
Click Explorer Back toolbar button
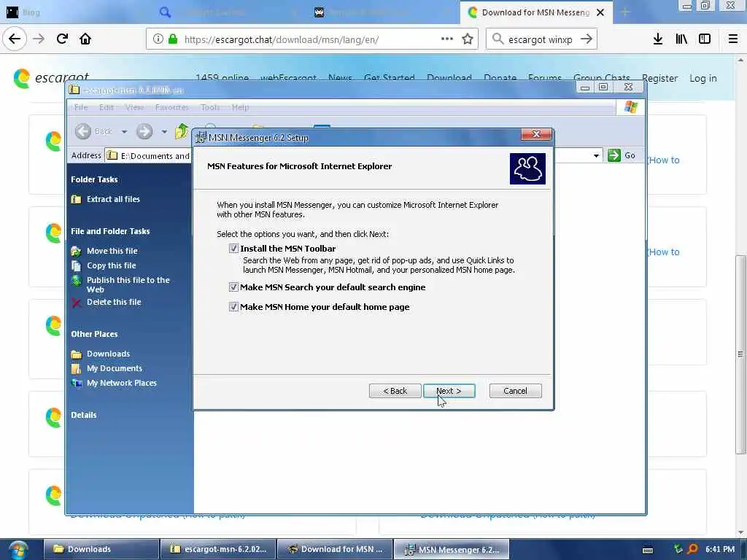[94, 131]
